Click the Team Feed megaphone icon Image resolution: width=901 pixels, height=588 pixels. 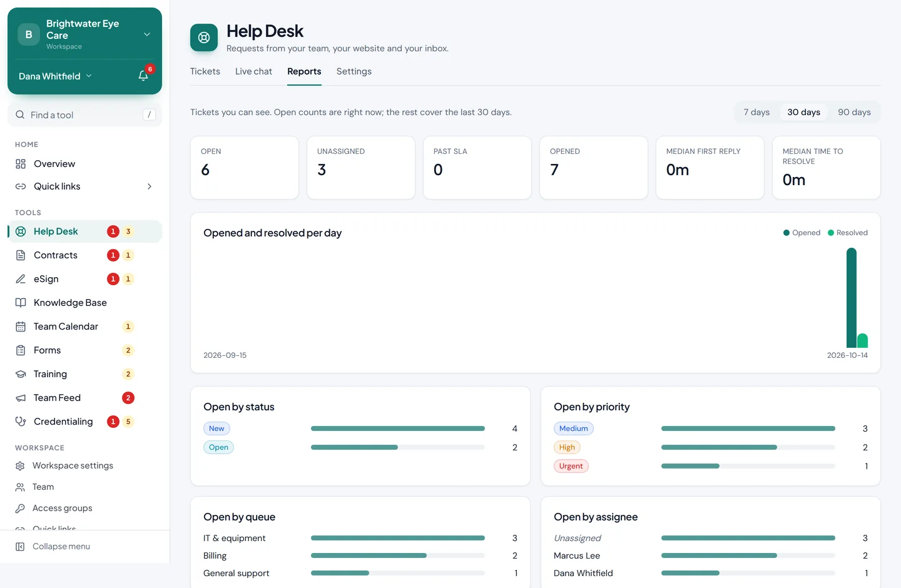tap(21, 398)
